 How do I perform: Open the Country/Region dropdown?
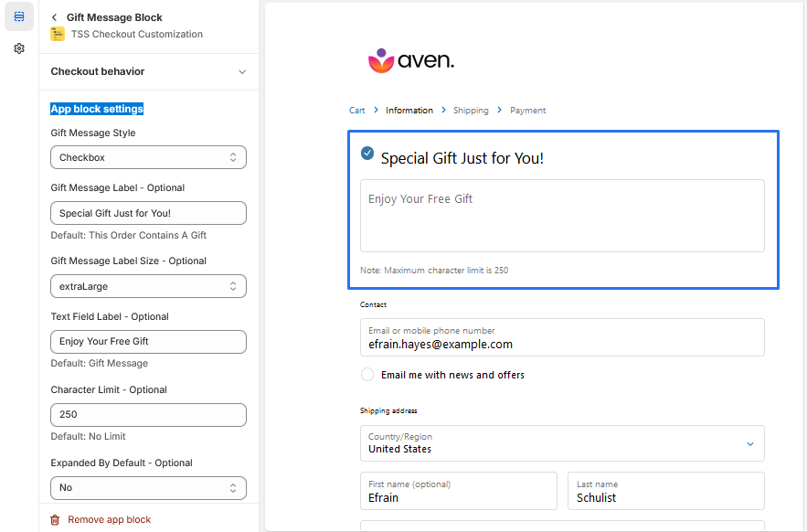[562, 443]
